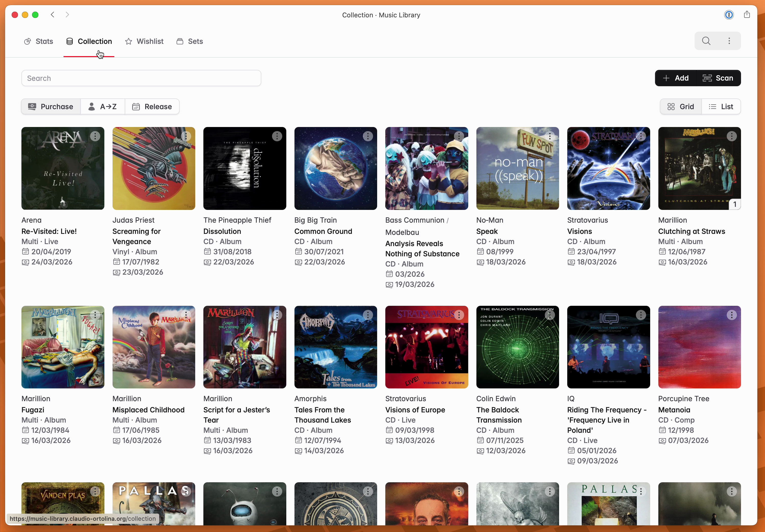Go forward with the forward arrow

coord(67,15)
